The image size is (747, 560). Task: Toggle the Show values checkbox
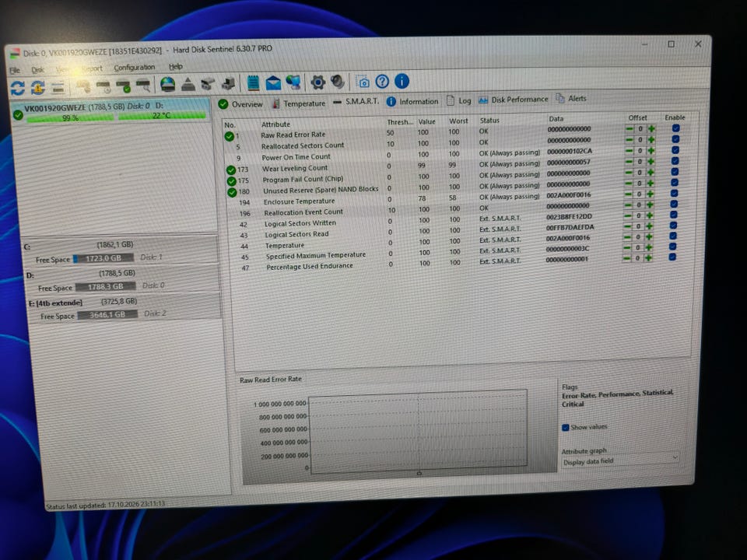(566, 428)
